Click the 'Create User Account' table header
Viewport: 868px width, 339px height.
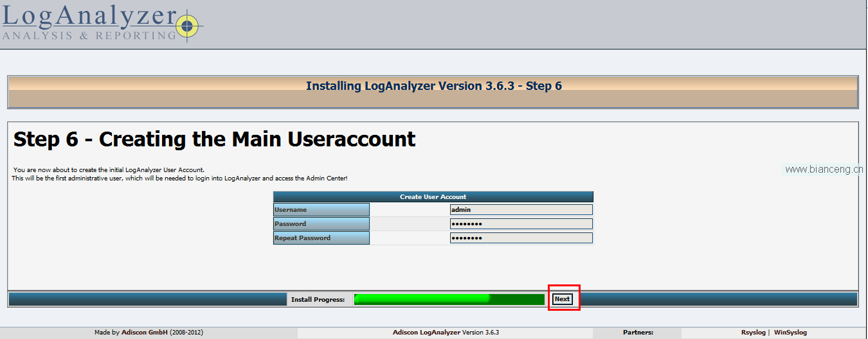(x=433, y=196)
